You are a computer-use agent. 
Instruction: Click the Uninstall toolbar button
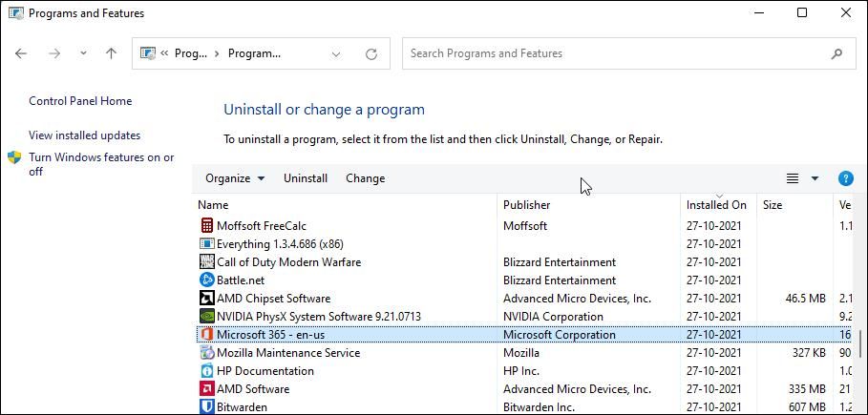click(x=306, y=178)
